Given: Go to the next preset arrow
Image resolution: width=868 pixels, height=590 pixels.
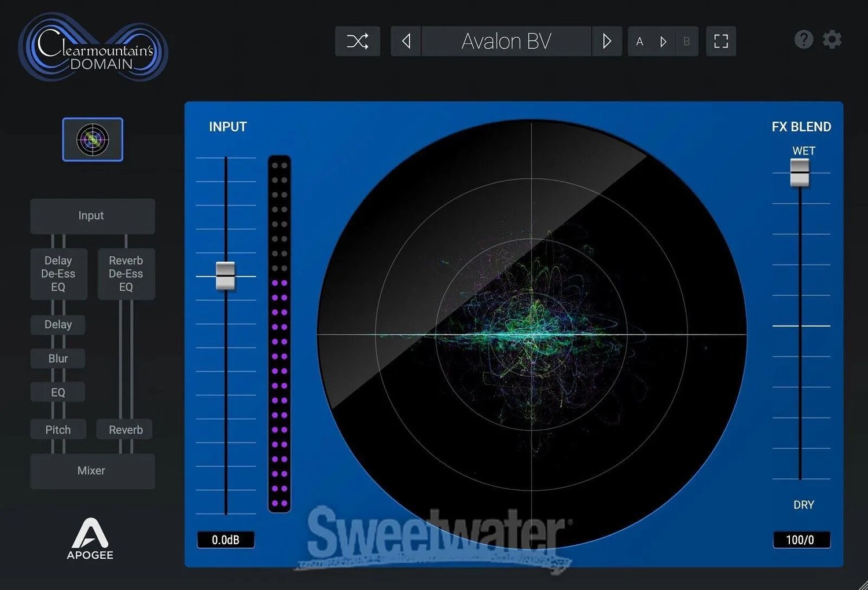Looking at the screenshot, I should click(x=606, y=41).
